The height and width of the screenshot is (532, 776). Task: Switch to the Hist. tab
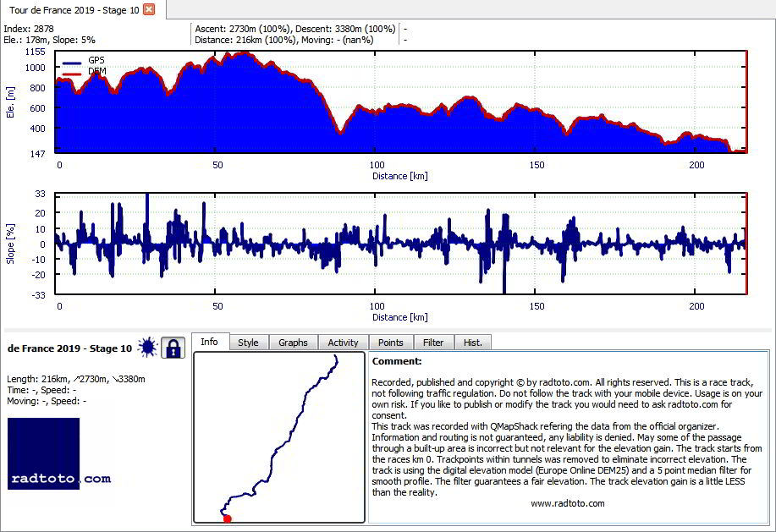pos(473,343)
